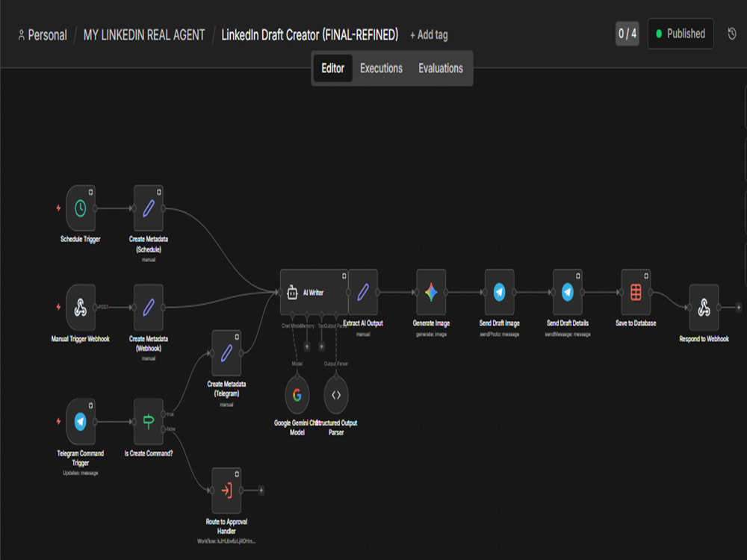The height and width of the screenshot is (560, 747).
Task: Select the Send Draft Details node
Action: 568,292
